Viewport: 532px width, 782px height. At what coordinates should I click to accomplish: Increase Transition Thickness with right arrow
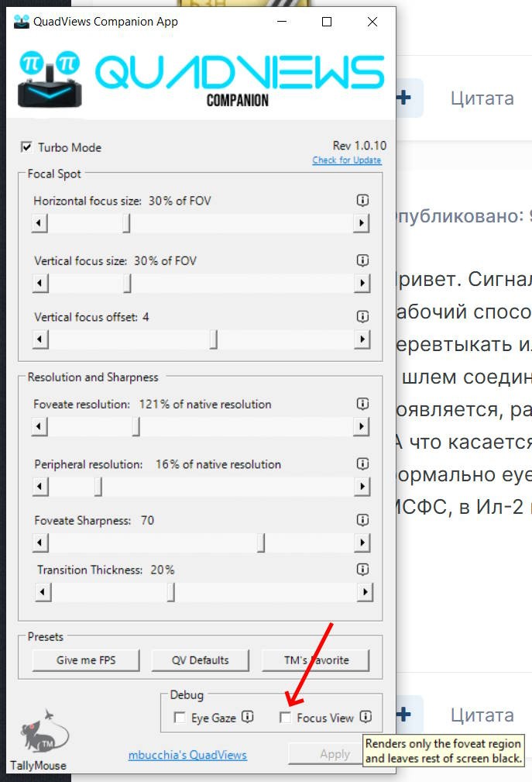(366, 592)
